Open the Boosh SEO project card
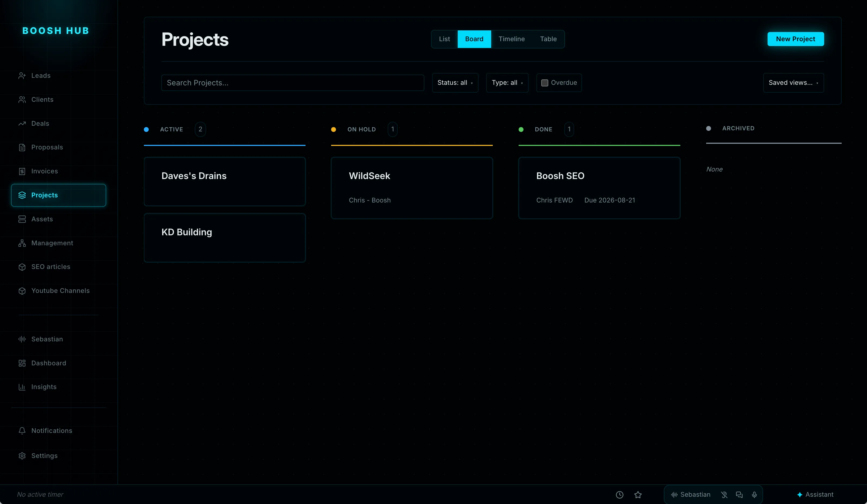Screen dimensions: 867x504 (x=599, y=188)
